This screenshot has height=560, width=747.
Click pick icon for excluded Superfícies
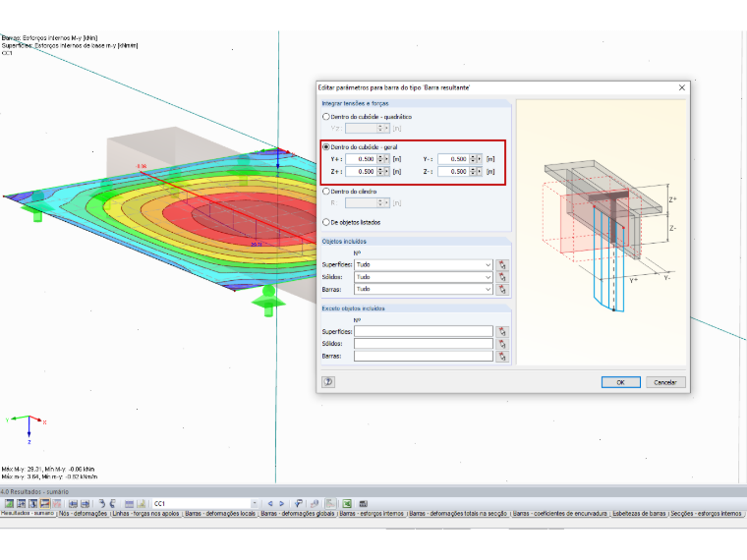(x=502, y=331)
